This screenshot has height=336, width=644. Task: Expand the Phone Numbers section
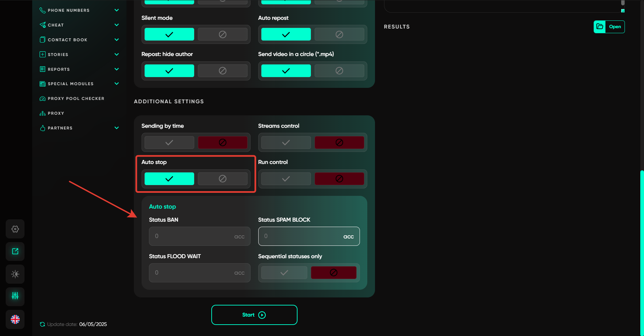click(x=116, y=10)
